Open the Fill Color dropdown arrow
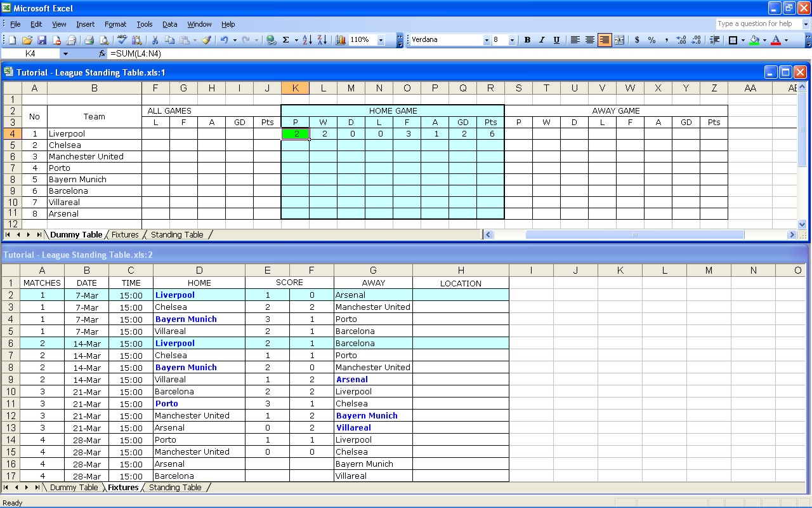 click(764, 40)
